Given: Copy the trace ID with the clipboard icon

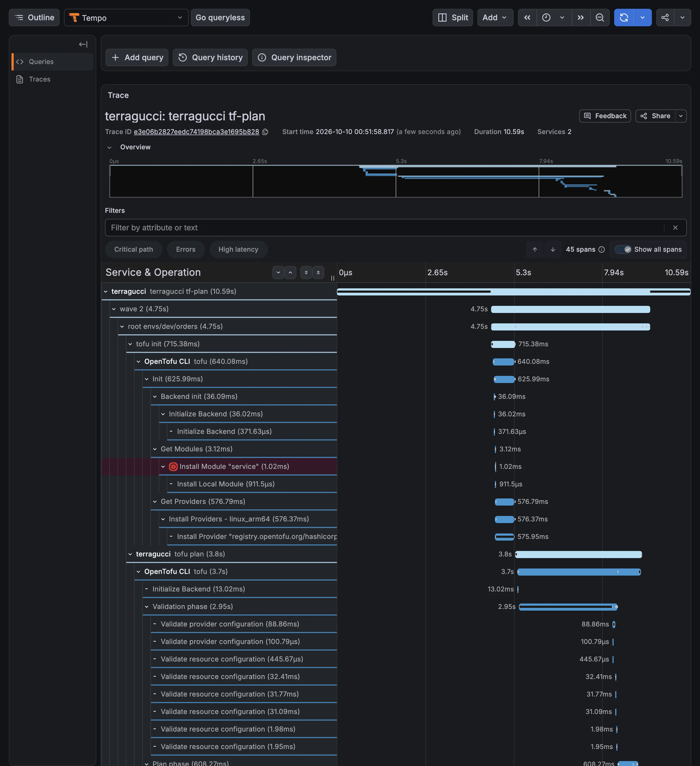Looking at the screenshot, I should [266, 132].
